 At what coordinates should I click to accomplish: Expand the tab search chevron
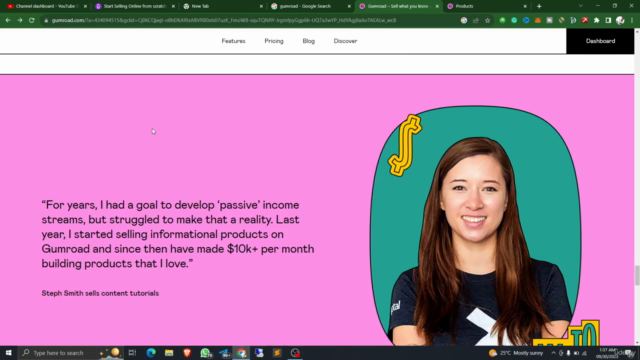coord(580,6)
